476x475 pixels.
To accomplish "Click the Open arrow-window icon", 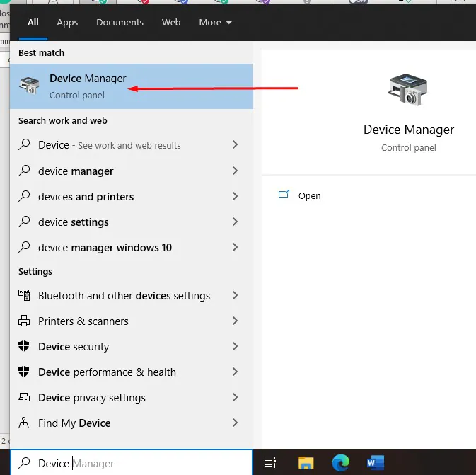I will [284, 194].
